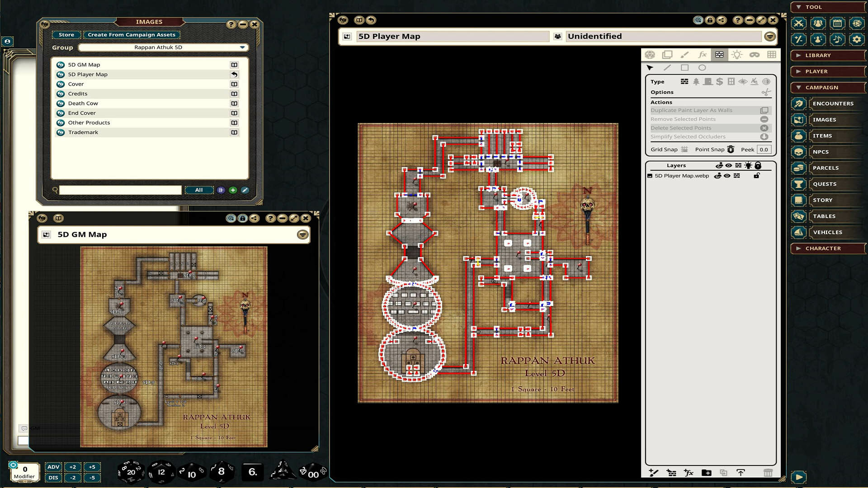Expand the LIBRARY sidebar section
Viewport: 868px width, 488px height.
coord(827,55)
